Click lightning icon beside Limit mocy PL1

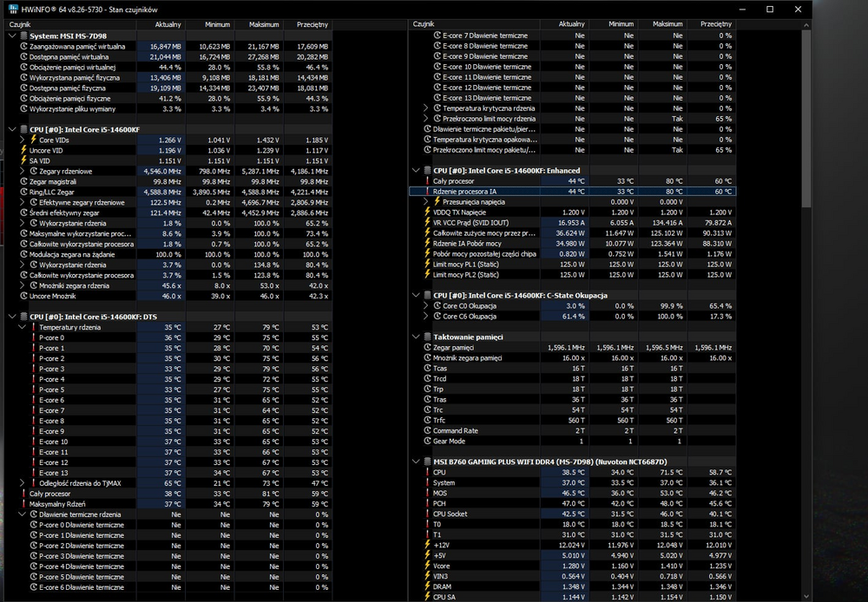point(427,265)
